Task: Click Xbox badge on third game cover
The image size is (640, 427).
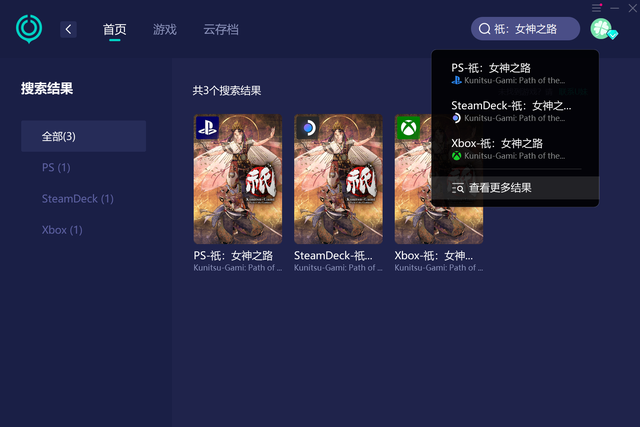Action: point(408,128)
